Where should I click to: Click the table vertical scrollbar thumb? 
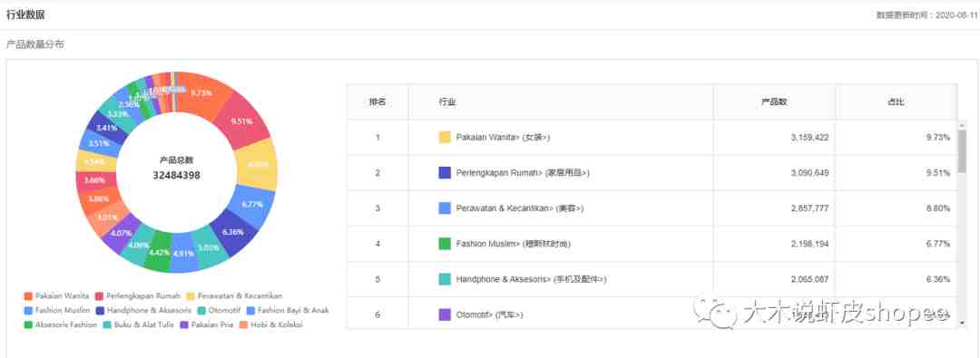click(x=962, y=151)
